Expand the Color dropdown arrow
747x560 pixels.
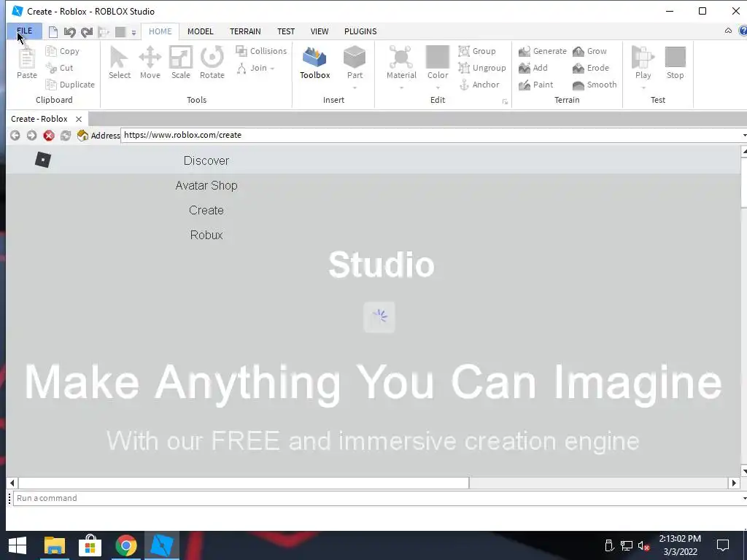click(x=438, y=87)
